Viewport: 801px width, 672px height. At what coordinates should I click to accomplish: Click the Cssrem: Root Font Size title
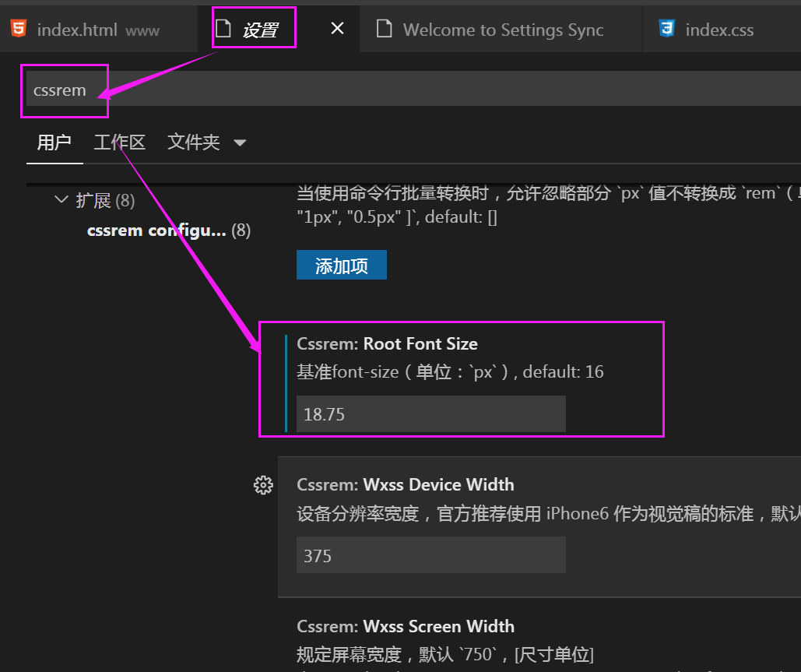[387, 344]
